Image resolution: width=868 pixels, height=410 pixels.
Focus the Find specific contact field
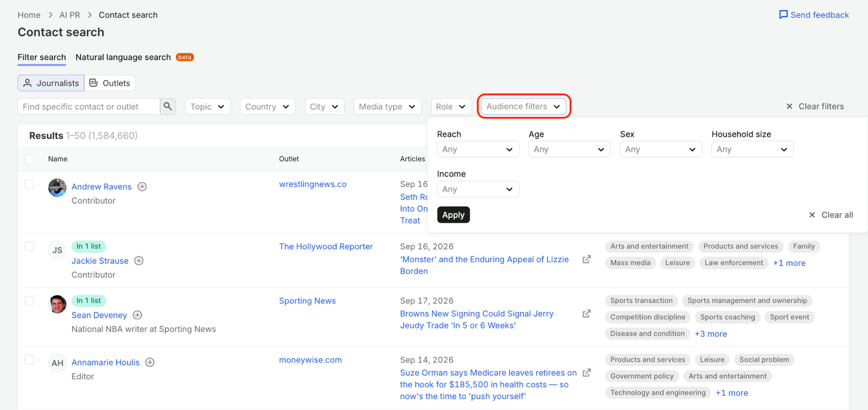tap(89, 106)
